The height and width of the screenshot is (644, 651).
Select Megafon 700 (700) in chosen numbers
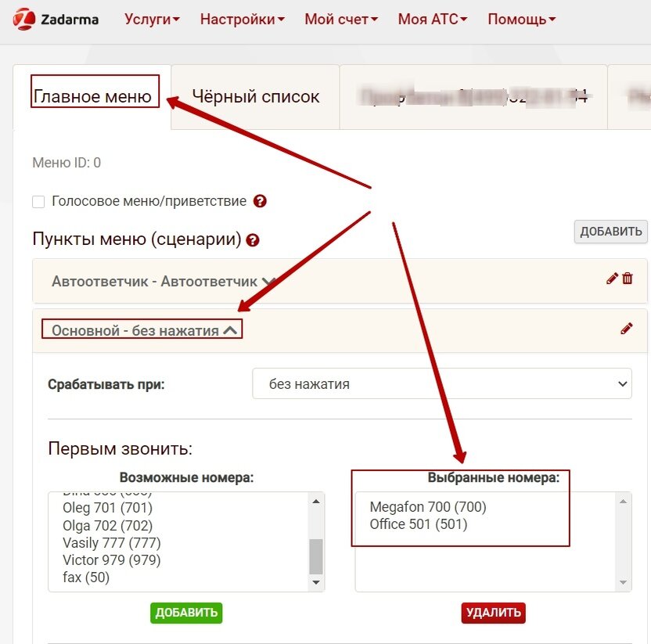[x=428, y=507]
